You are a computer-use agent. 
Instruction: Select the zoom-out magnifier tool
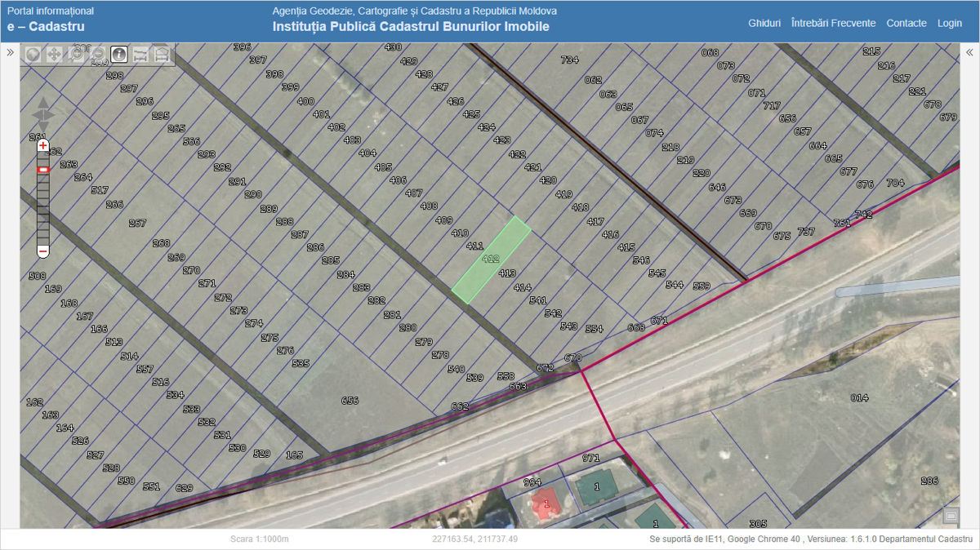(97, 55)
